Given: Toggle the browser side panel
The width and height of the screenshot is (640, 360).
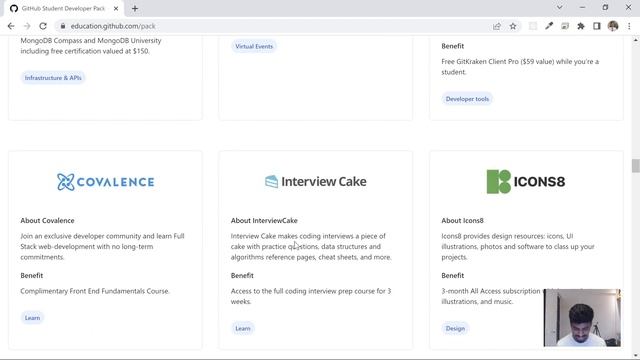Looking at the screenshot, I should click(x=597, y=26).
